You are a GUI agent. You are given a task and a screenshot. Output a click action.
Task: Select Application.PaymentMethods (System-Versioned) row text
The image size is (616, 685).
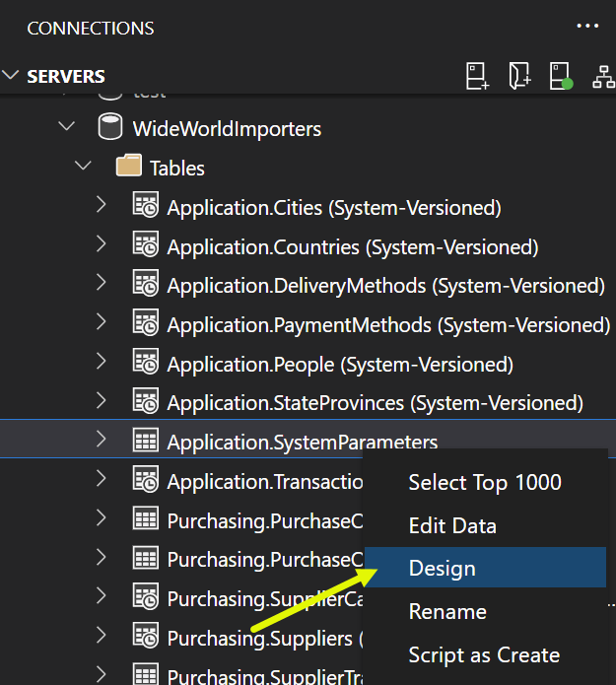389,325
